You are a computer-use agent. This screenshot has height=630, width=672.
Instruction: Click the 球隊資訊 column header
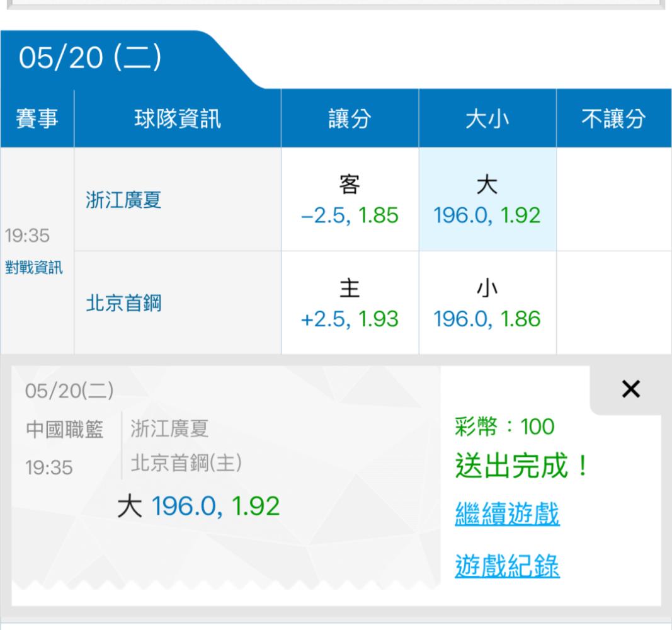178,118
